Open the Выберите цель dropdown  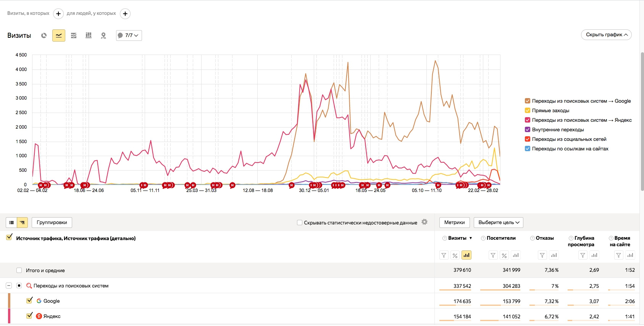pyautogui.click(x=498, y=223)
